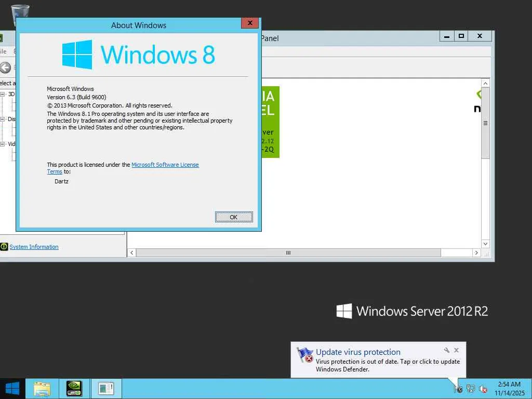
Task: Click the network tray icon
Action: 470,389
